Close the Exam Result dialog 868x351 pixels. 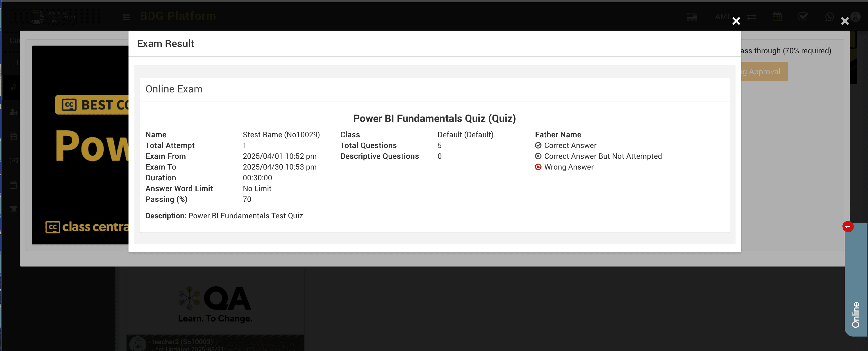tap(736, 21)
